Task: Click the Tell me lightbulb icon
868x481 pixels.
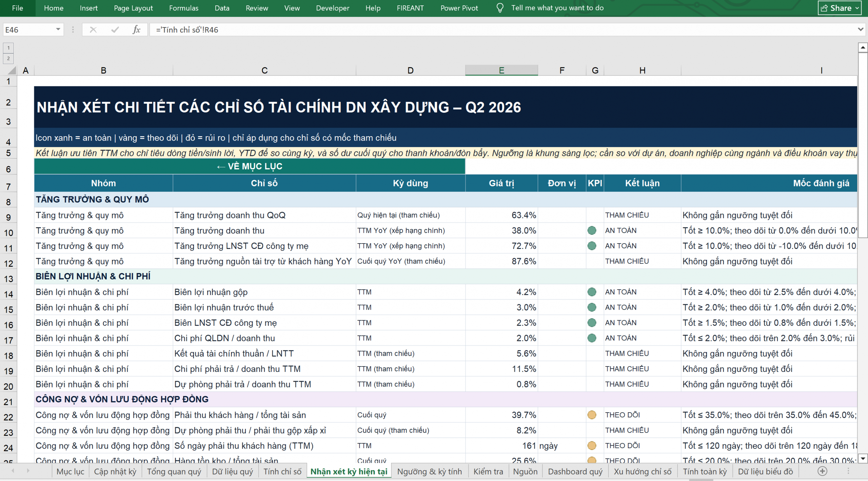Action: tap(500, 8)
